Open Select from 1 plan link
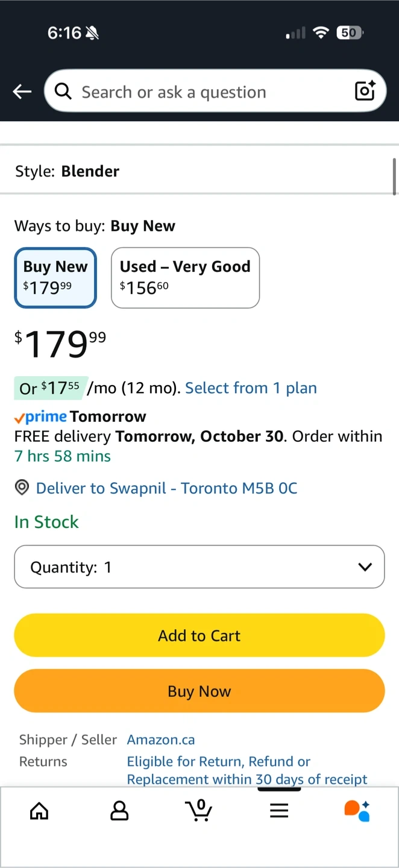 251,388
